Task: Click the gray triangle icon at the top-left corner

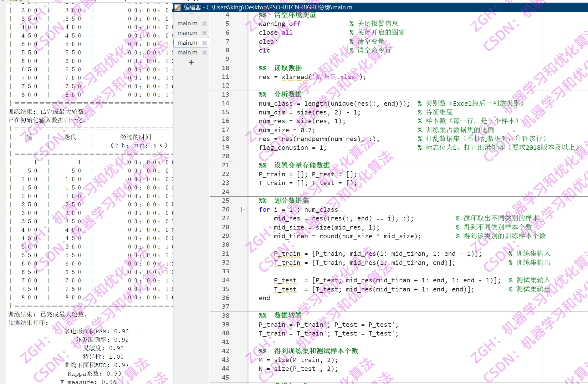Action: coord(3,1)
